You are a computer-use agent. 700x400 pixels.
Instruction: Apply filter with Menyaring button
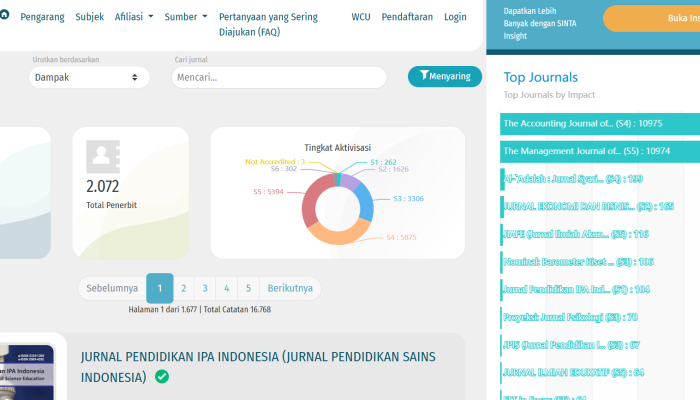445,76
